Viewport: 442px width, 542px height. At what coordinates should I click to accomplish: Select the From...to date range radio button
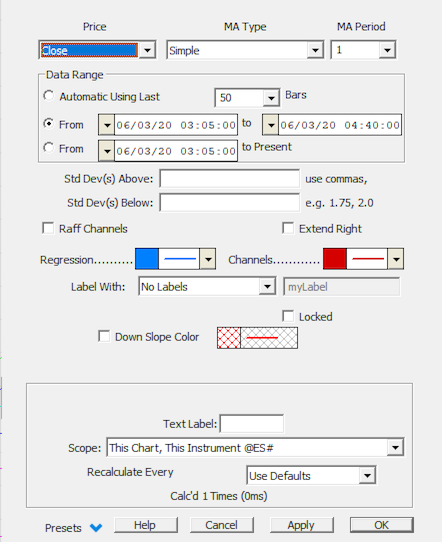[x=48, y=124]
